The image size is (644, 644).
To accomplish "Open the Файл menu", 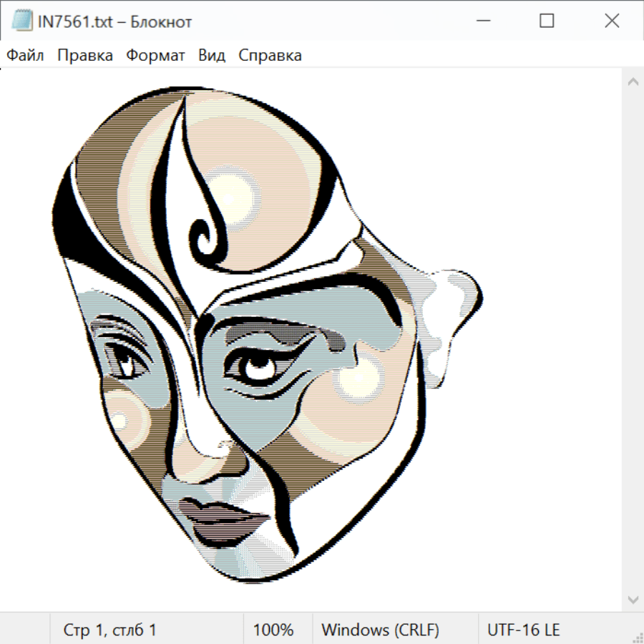I will 26,56.
